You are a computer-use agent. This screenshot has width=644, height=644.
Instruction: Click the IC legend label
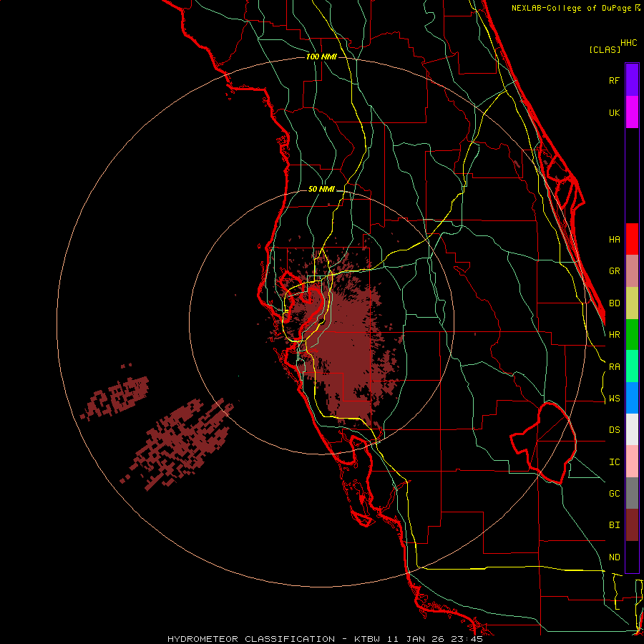[x=614, y=462]
